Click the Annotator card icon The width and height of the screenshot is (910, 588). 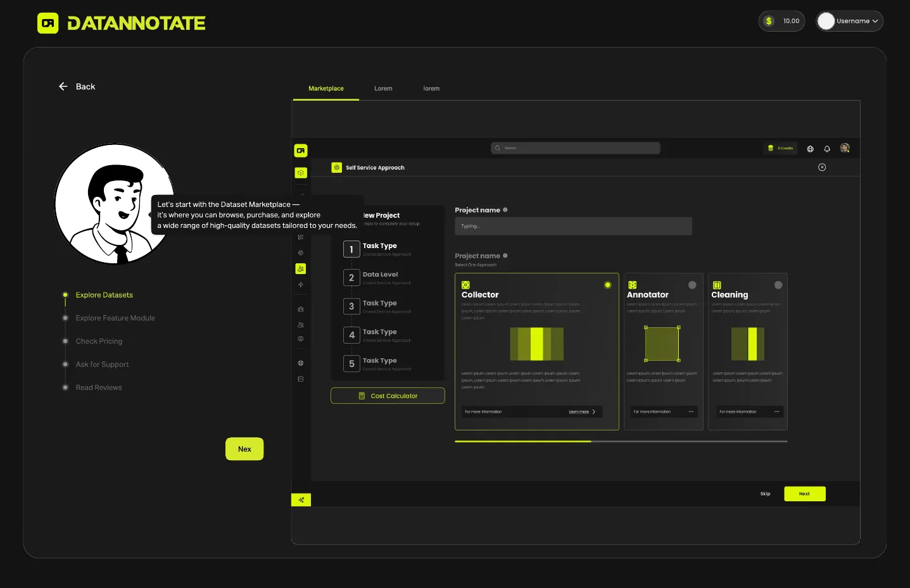coord(632,285)
